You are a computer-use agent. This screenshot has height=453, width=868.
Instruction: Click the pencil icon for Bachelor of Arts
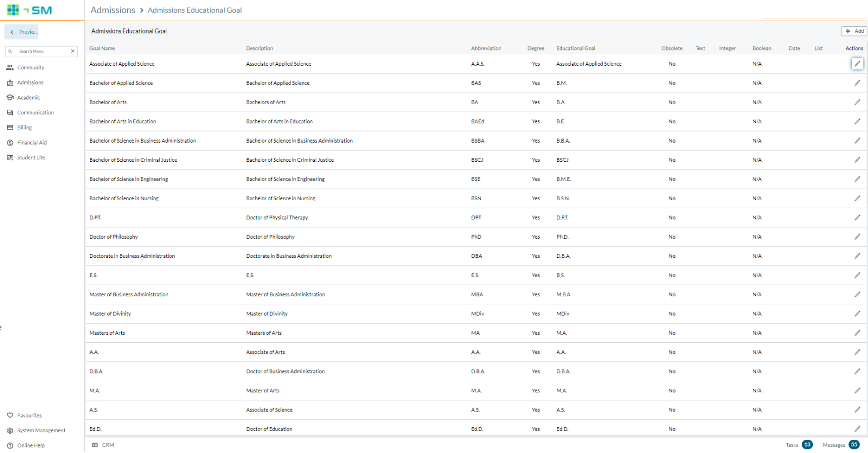[x=857, y=102]
